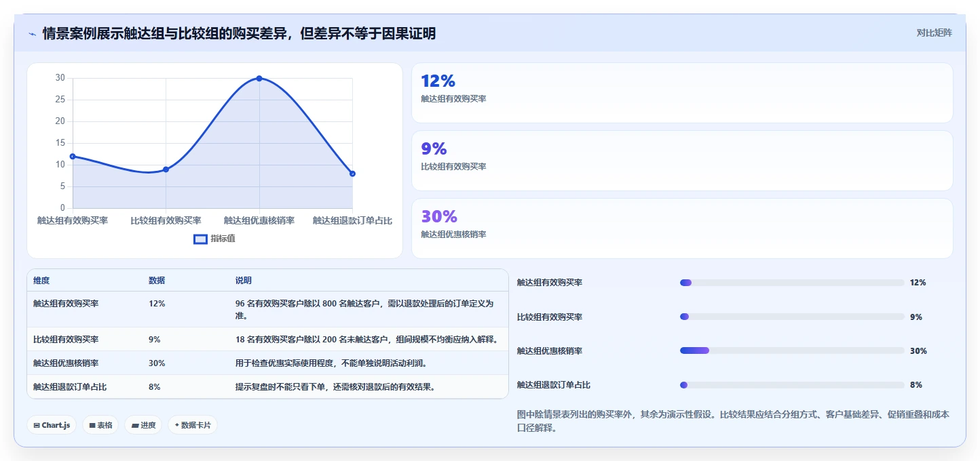Click the footnote starting 图中除情景表列出的购买率外
The height and width of the screenshot is (461, 980).
733,421
